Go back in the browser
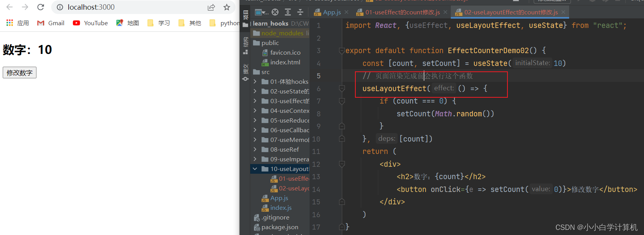 point(10,7)
